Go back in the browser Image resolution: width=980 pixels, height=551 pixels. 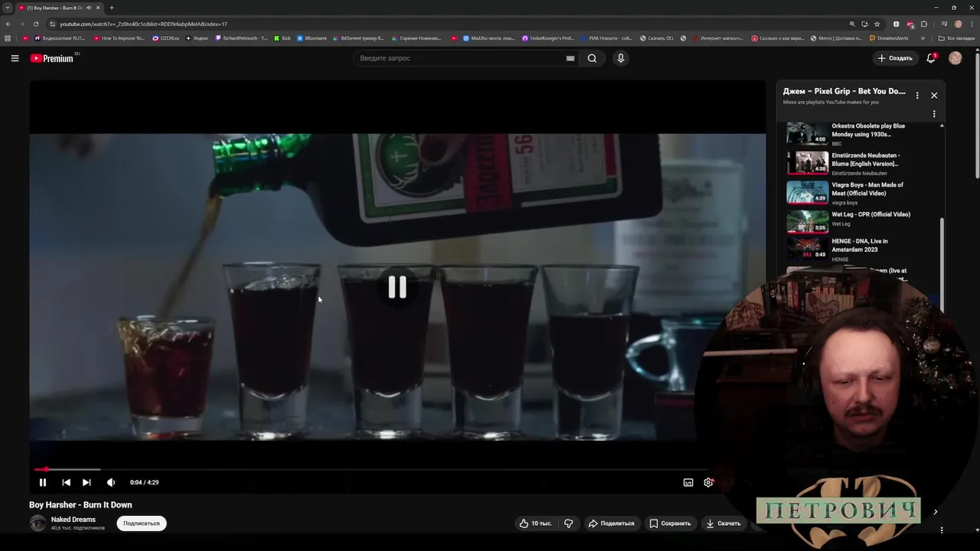[8, 24]
